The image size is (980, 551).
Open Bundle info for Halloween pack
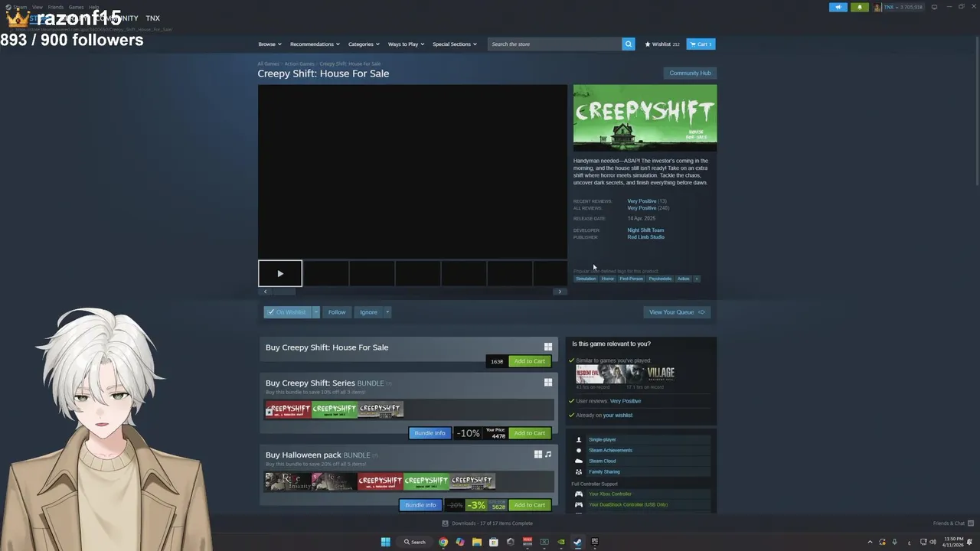pos(420,505)
